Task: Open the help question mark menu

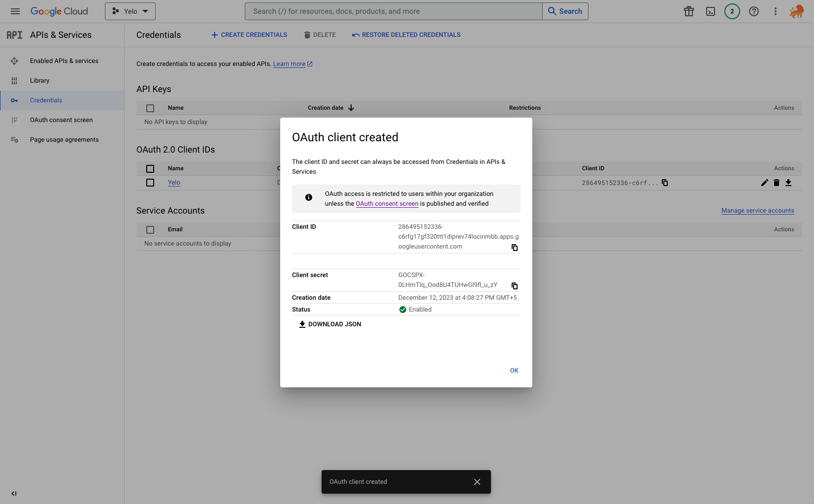Action: tap(754, 11)
